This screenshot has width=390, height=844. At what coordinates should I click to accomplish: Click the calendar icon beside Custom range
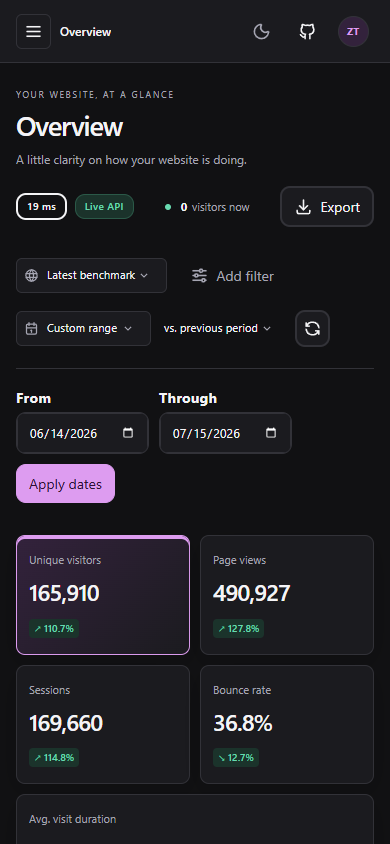[x=32, y=328]
